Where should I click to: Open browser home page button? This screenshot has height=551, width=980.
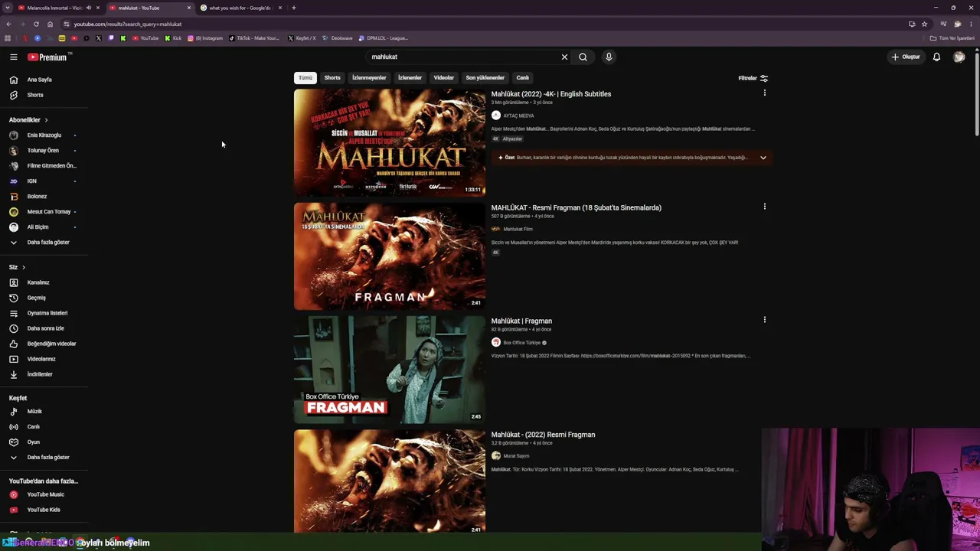50,24
